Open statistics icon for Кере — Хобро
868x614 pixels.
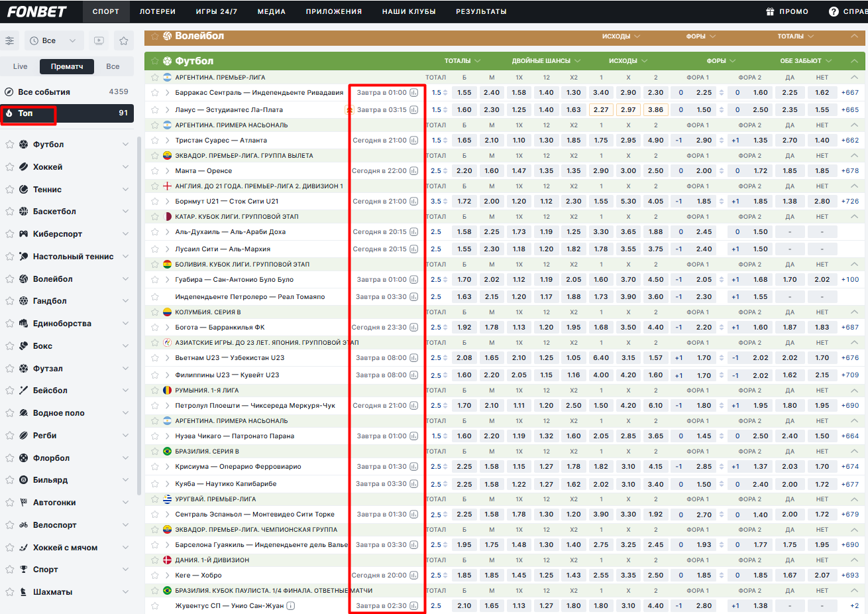pos(414,576)
